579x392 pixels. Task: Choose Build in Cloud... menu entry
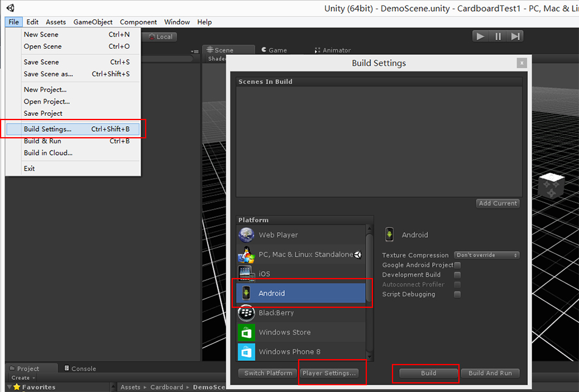click(73, 152)
